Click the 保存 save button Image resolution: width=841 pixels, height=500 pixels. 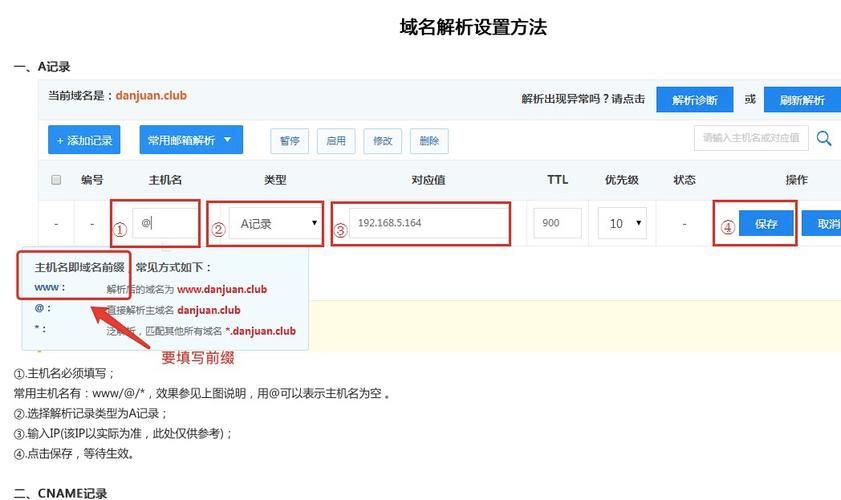tap(766, 224)
